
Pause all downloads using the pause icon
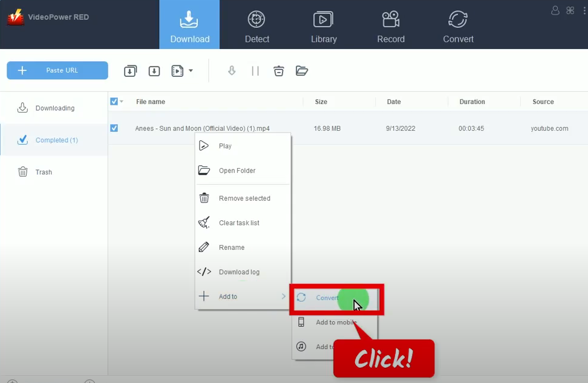pos(255,71)
